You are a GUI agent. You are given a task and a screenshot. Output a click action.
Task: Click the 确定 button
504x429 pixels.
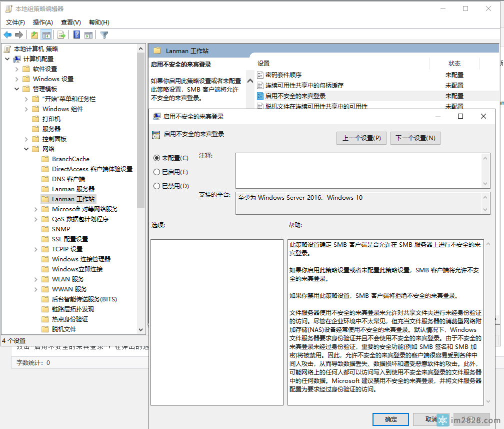390,419
